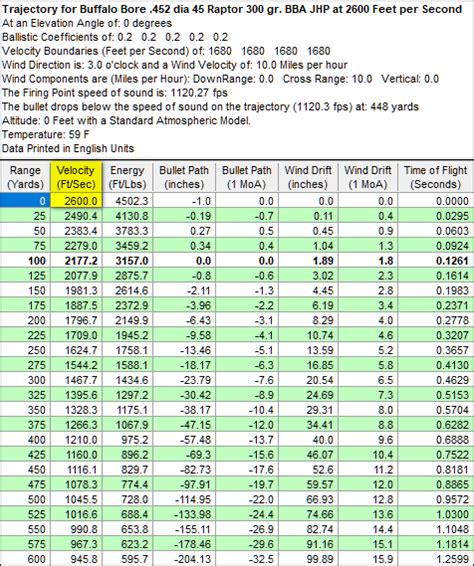
Task: Select the velocity value 1116.1
Action: [76, 470]
